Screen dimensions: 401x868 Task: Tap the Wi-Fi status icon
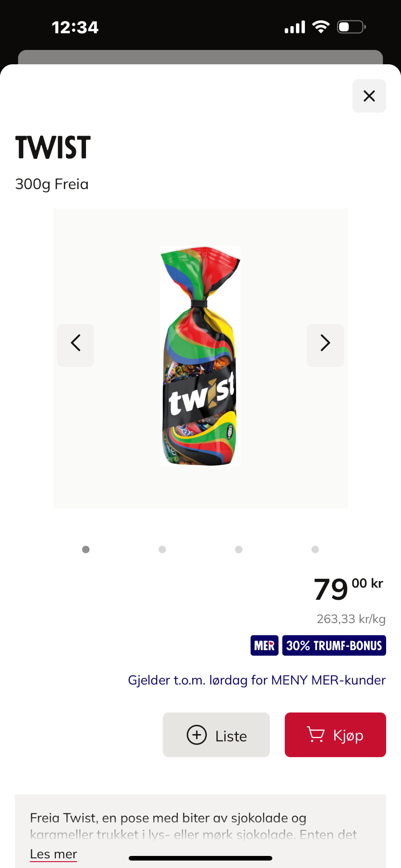[321, 27]
